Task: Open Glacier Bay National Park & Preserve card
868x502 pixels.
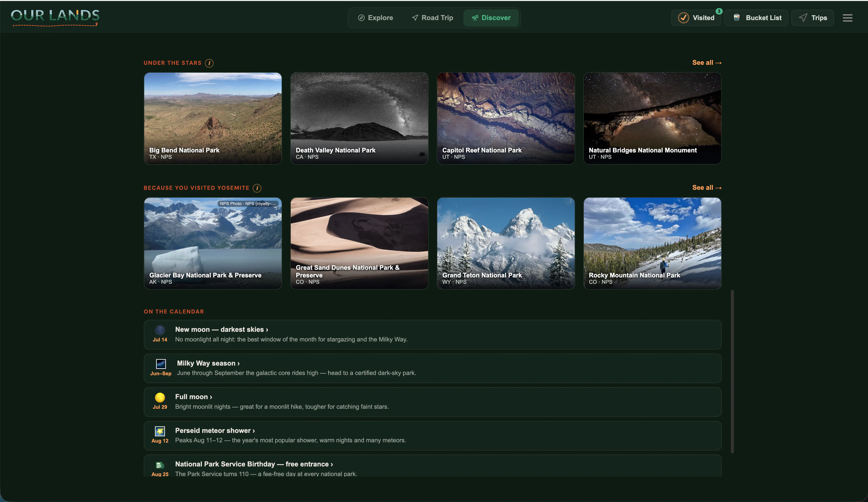Action: (213, 243)
